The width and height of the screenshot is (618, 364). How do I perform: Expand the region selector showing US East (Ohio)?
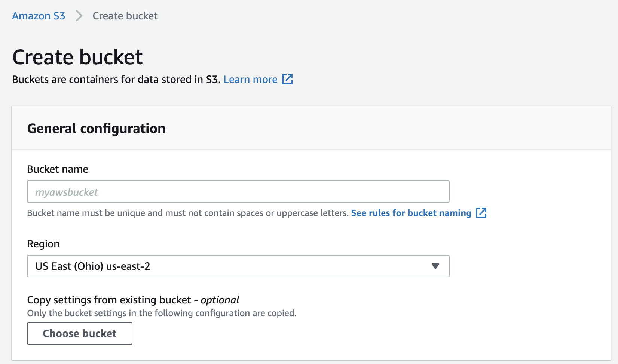238,266
